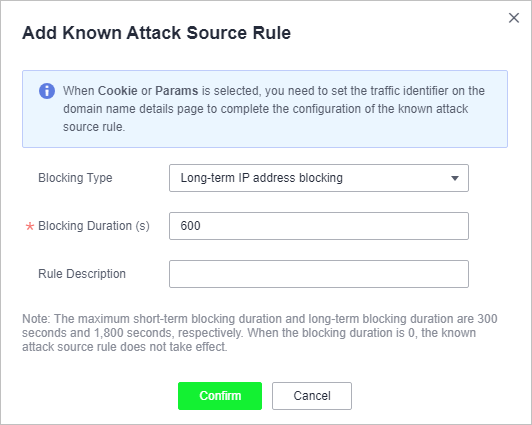Cancel adding the rule

point(312,396)
